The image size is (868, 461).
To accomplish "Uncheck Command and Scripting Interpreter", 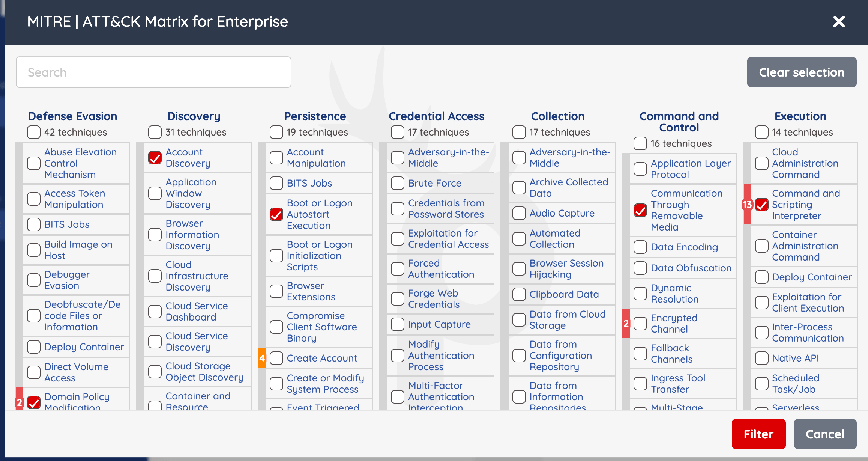I will [761, 205].
